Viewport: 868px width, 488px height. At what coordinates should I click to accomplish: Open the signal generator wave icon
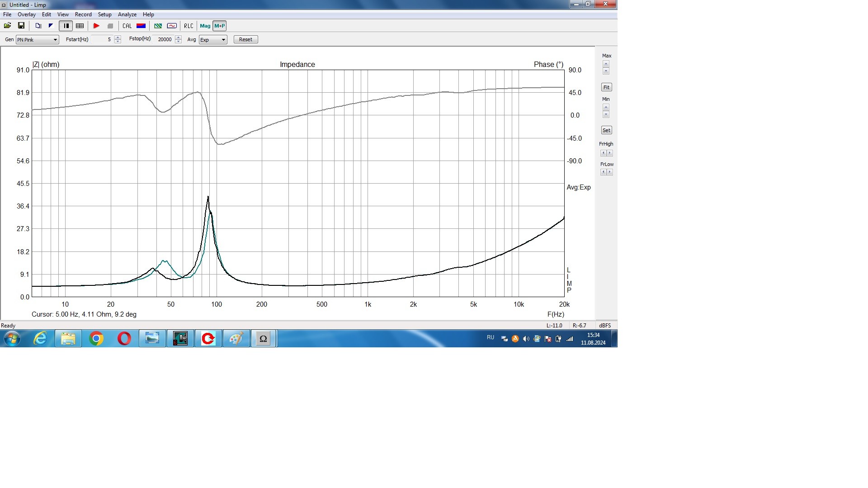click(x=172, y=26)
